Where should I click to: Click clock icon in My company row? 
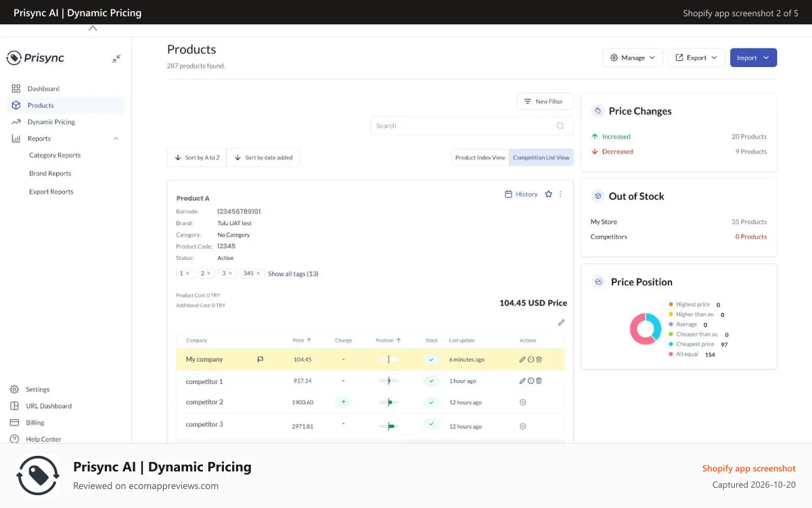(531, 360)
